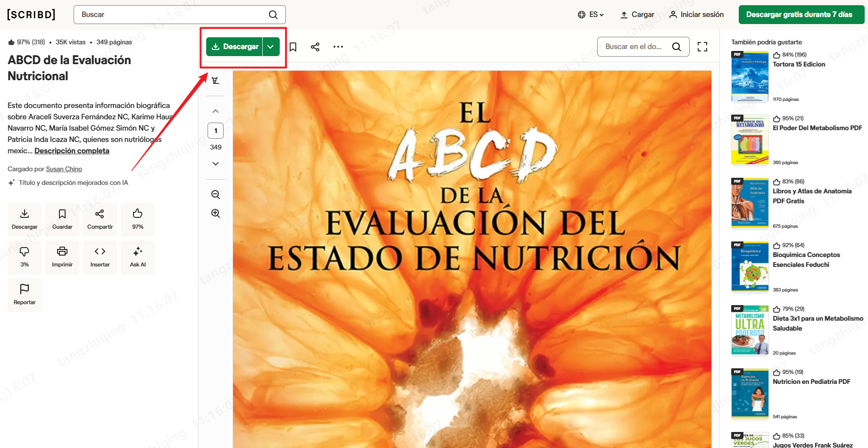Click the bookmark icon in document toolbar
The width and height of the screenshot is (868, 448).
pyautogui.click(x=293, y=47)
